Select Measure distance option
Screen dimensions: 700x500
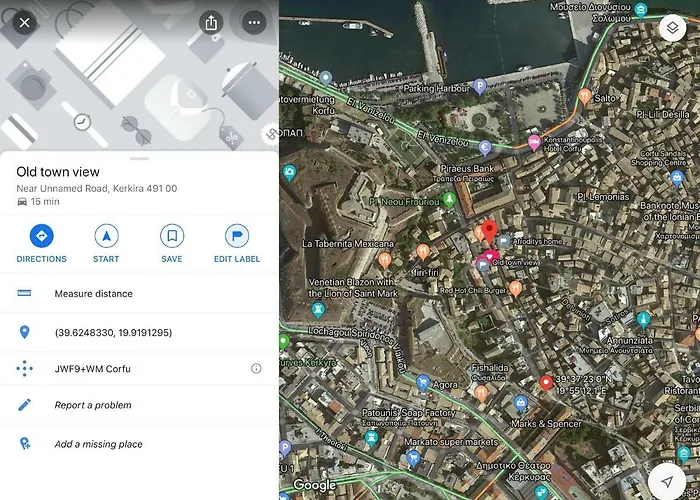[x=139, y=293]
